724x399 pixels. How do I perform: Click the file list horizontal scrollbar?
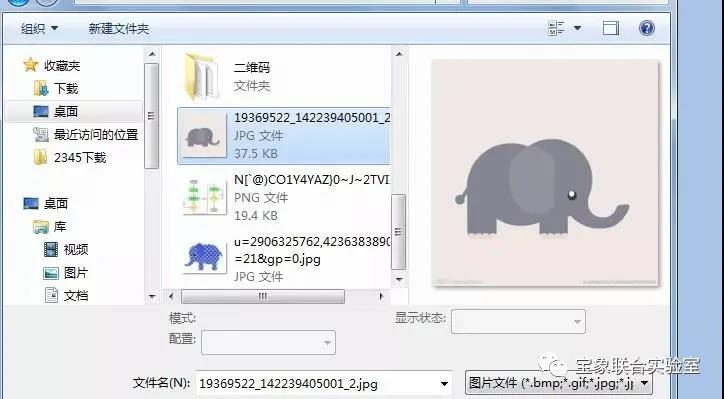[x=277, y=296]
